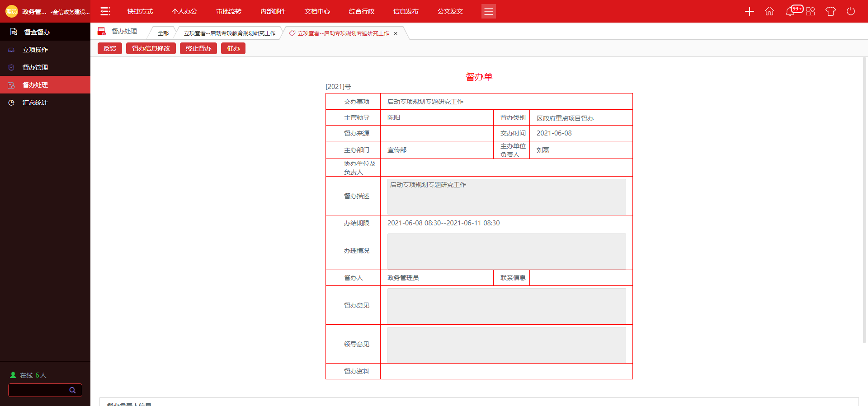Open the 快捷方式 menu
This screenshot has width=868, height=406.
(x=140, y=11)
